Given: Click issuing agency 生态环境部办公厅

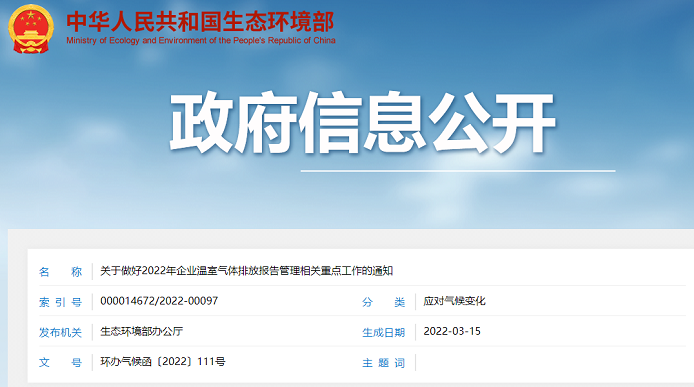Looking at the screenshot, I should [142, 332].
